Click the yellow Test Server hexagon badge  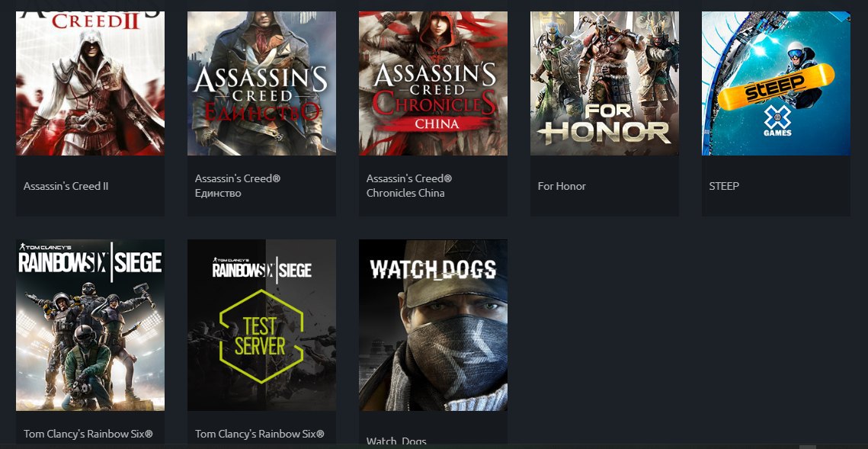(261, 336)
